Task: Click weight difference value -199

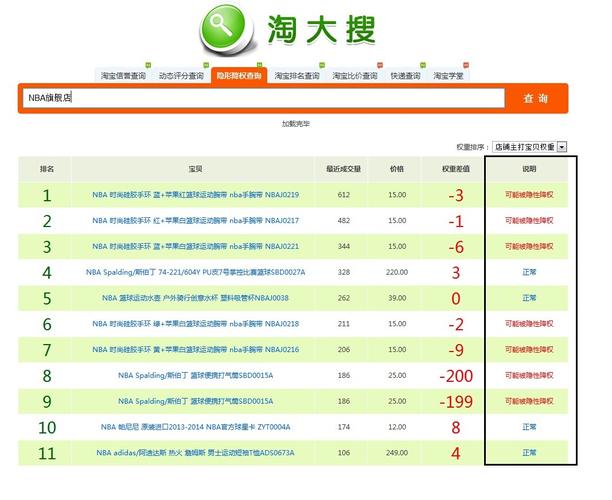Action: coord(456,402)
